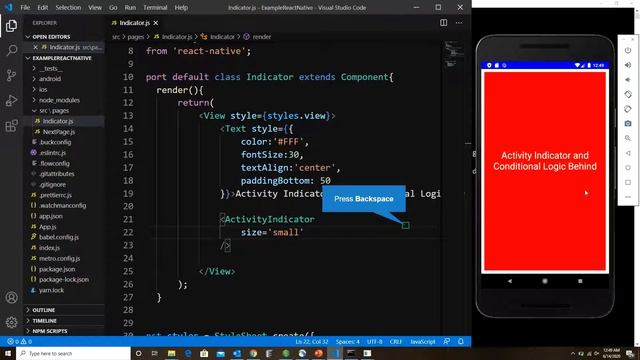Image resolution: width=640 pixels, height=360 pixels.
Task: Open package.json in file tree
Action: click(57, 269)
